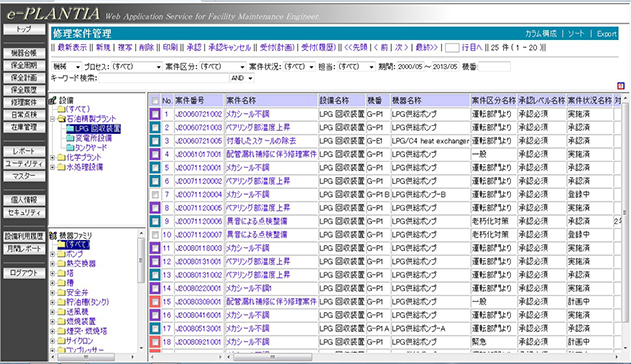
Task: Click the 次> paging link
Action: [x=401, y=47]
